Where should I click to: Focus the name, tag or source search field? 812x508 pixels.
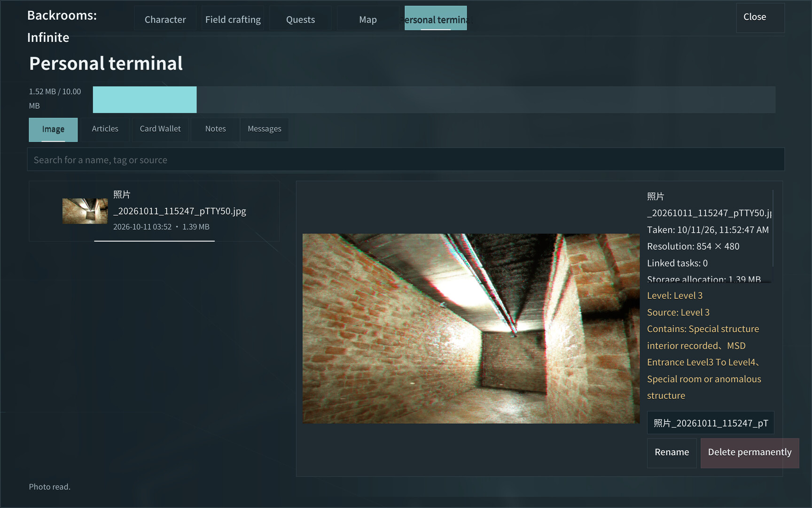(x=406, y=159)
